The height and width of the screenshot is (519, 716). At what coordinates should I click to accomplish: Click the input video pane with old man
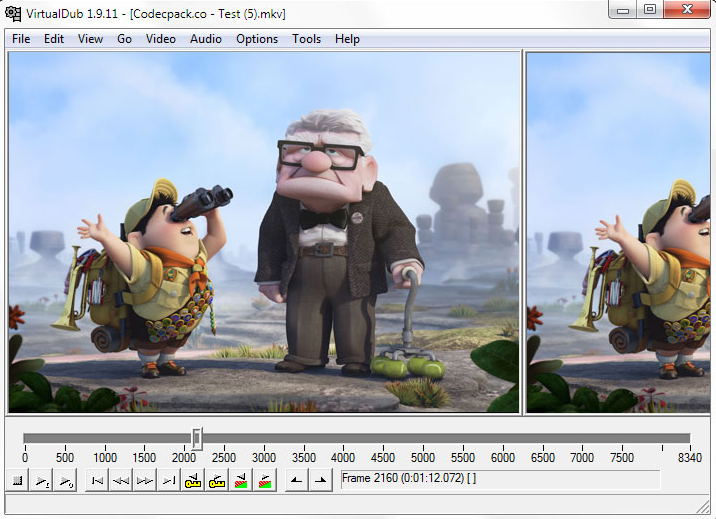click(x=264, y=232)
